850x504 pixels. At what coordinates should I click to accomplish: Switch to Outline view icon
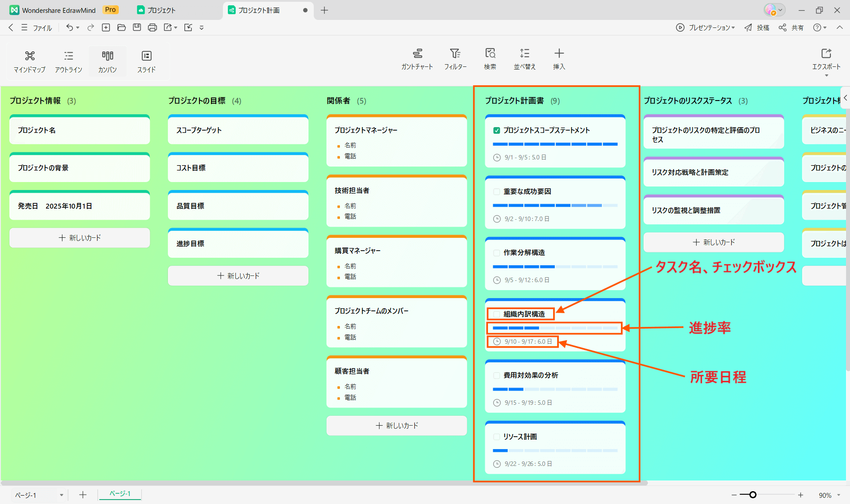point(68,56)
